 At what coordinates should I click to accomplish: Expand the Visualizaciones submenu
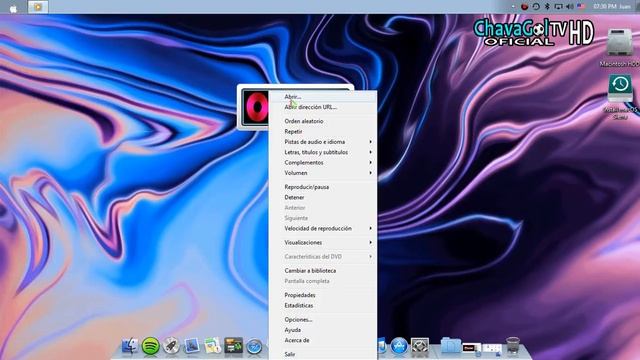point(323,242)
